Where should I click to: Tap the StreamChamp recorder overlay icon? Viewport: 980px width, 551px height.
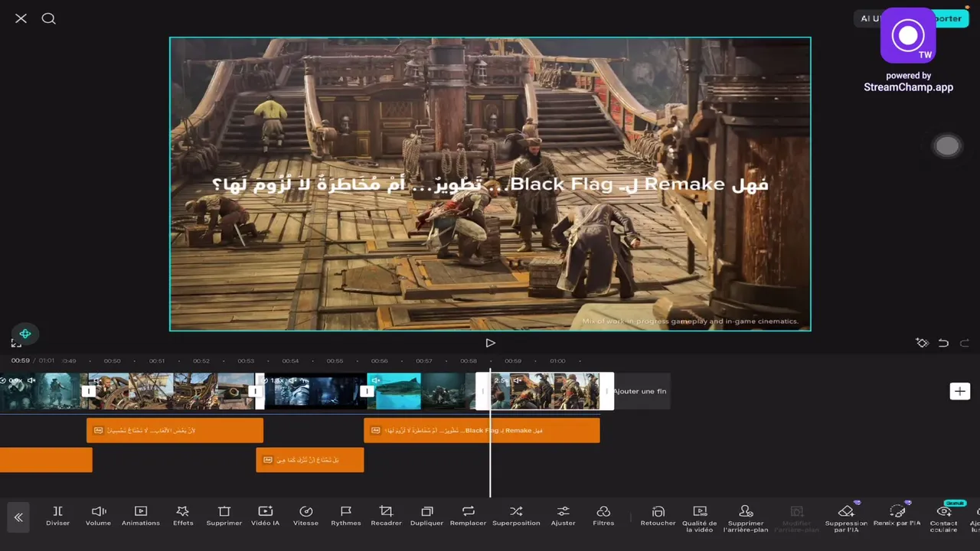(x=908, y=35)
